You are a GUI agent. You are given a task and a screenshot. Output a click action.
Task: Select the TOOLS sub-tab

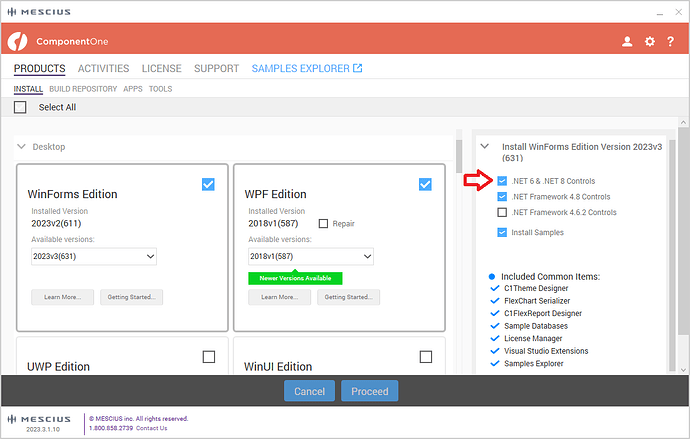160,89
